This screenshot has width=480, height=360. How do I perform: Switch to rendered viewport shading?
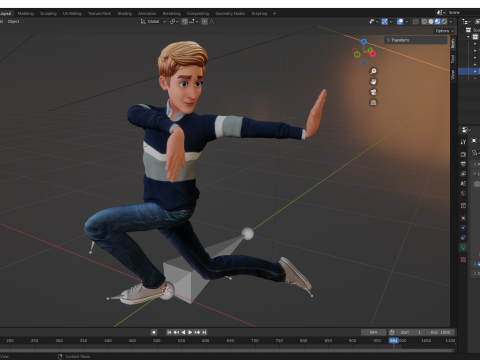click(444, 21)
